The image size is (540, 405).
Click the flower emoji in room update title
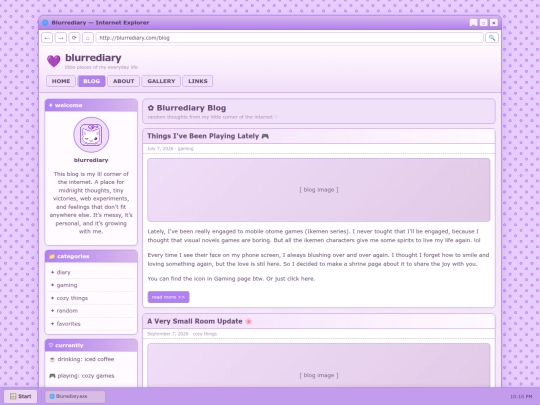click(249, 321)
